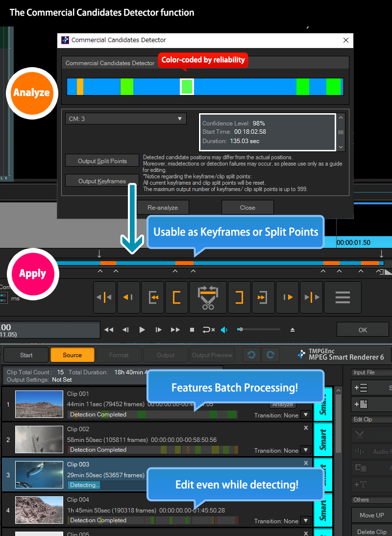The image size is (392, 536).
Task: Expand Transition dropdown for Clip 002
Action: coord(306,450)
